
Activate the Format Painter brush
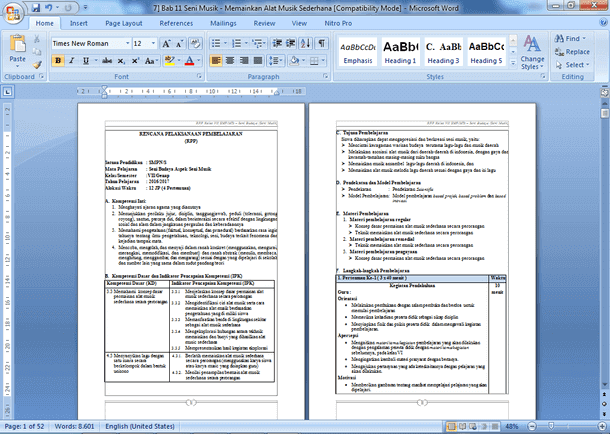click(x=37, y=65)
